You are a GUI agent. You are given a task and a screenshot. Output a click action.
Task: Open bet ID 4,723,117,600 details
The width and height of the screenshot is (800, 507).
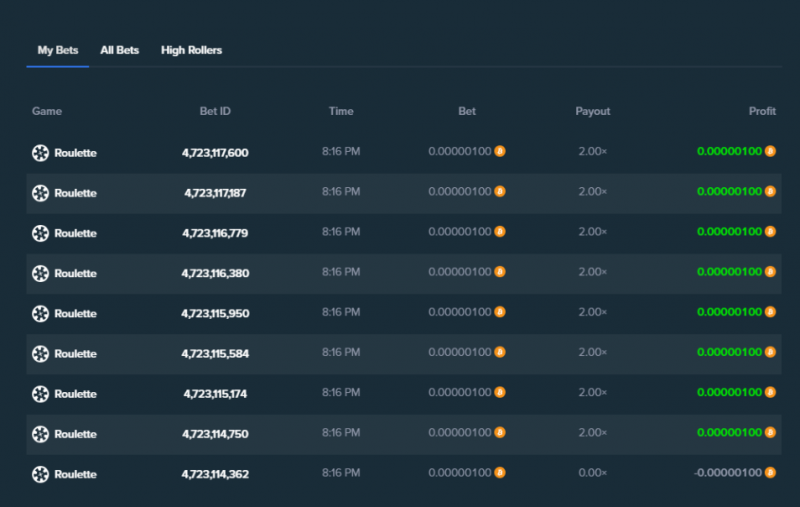click(x=215, y=153)
